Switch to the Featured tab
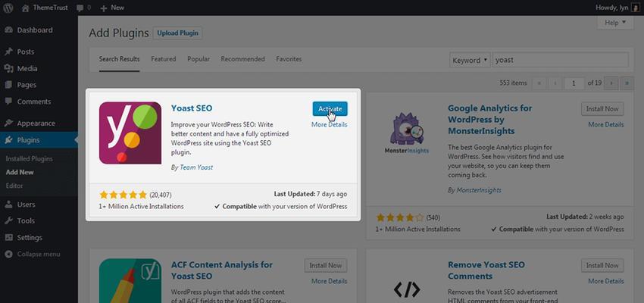Screen dimensions: 644x303 click(164, 59)
